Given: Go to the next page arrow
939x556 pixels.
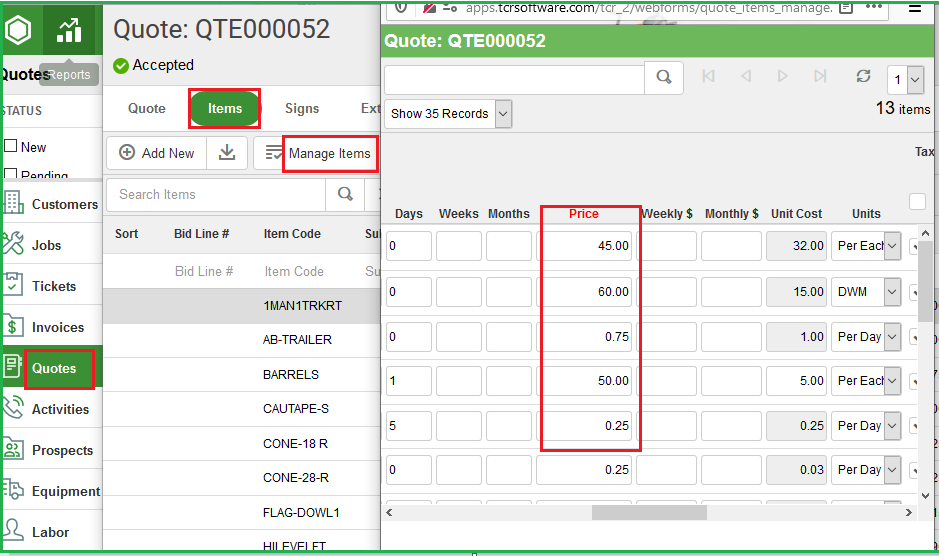Looking at the screenshot, I should click(x=783, y=77).
